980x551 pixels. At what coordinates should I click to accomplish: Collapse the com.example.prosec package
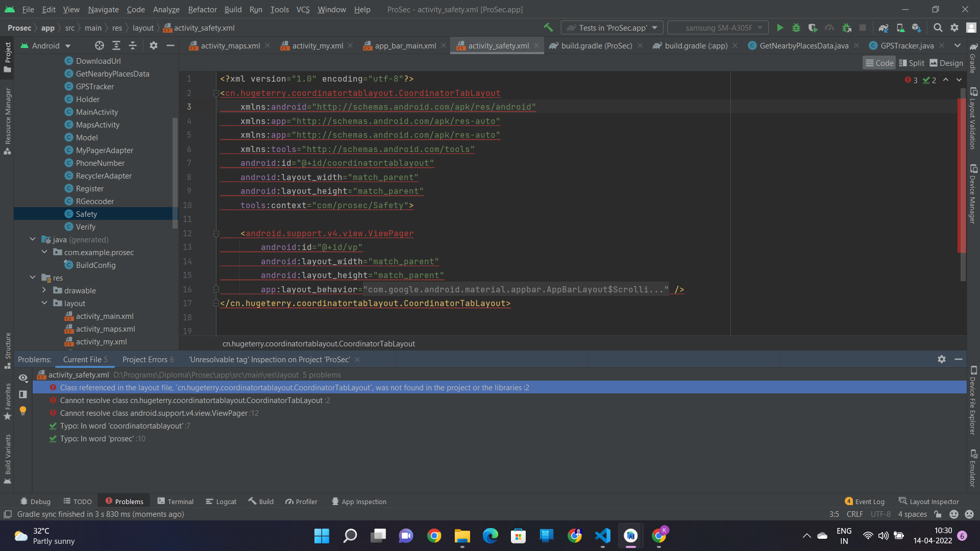(44, 252)
